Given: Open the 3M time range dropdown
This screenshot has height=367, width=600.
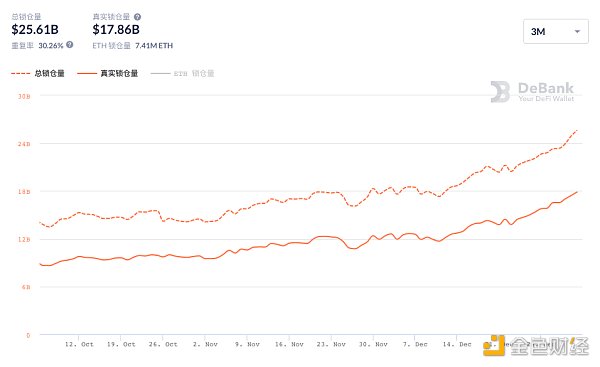Looking at the screenshot, I should [x=556, y=31].
